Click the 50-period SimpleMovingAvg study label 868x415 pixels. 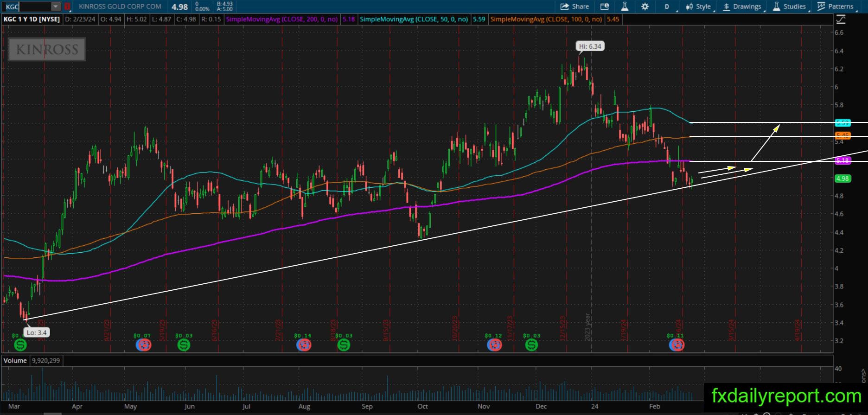(414, 19)
